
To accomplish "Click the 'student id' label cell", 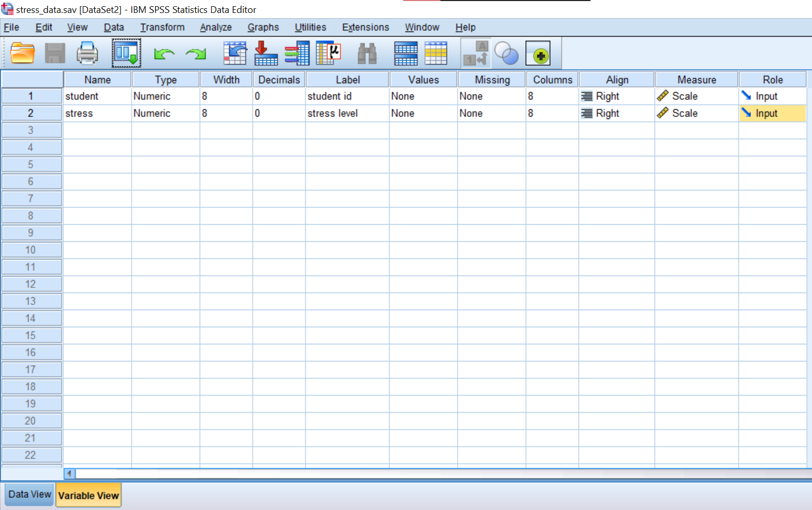I will (x=347, y=96).
